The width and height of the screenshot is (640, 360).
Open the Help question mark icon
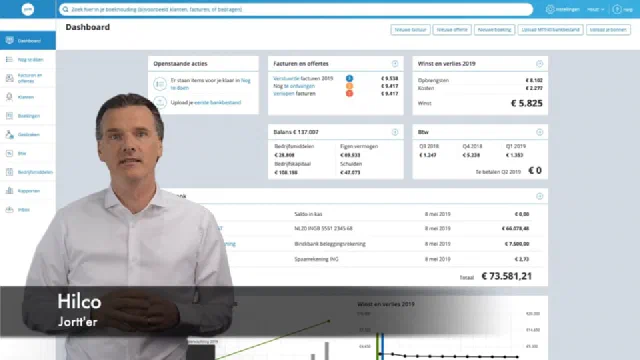[617, 9]
